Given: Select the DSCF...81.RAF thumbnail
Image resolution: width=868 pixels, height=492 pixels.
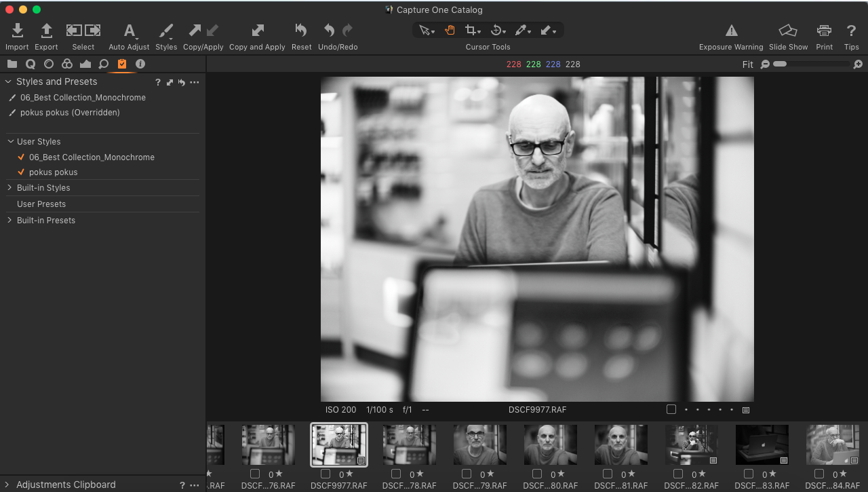Looking at the screenshot, I should point(620,444).
